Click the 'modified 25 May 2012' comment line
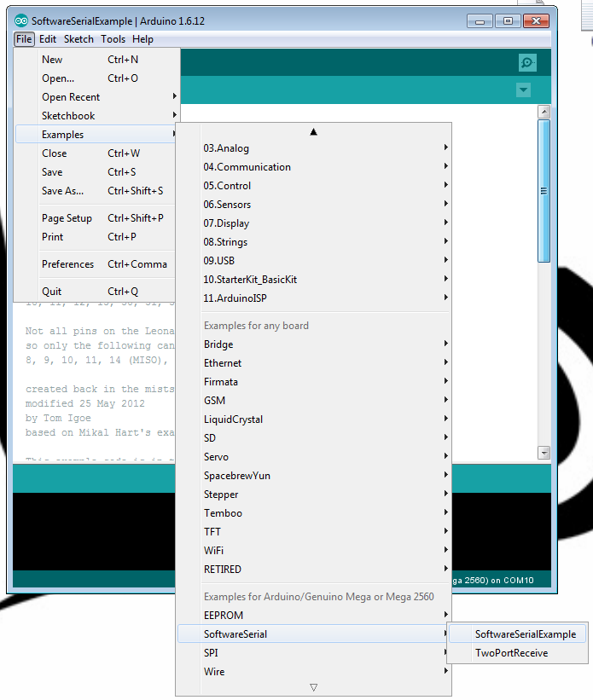Screen dimensions: 593x700 pos(85,403)
